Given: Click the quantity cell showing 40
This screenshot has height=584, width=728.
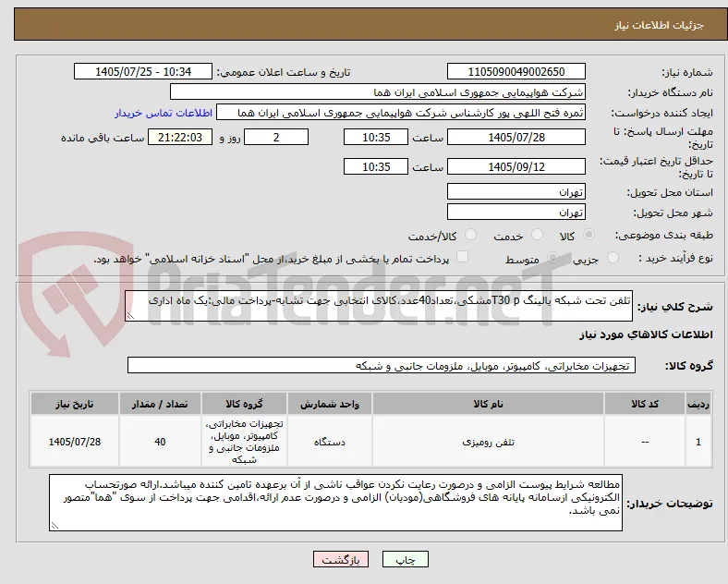Looking at the screenshot, I should [160, 442].
